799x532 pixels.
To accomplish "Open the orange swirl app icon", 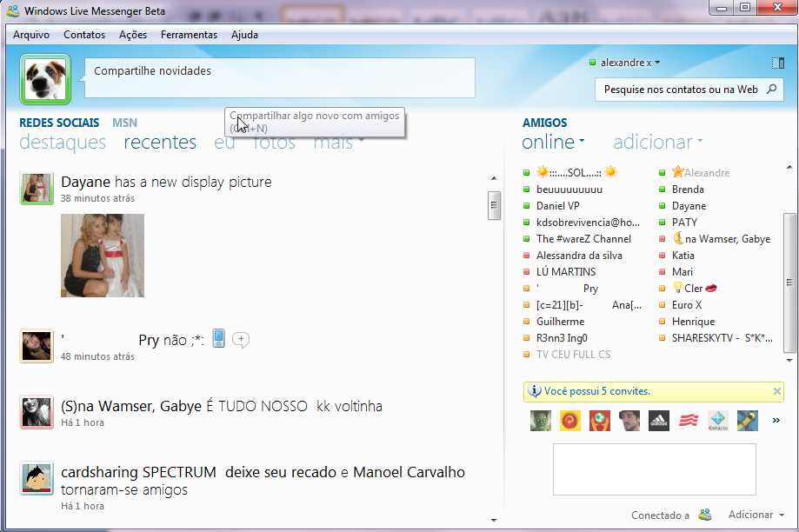I will pyautogui.click(x=570, y=421).
